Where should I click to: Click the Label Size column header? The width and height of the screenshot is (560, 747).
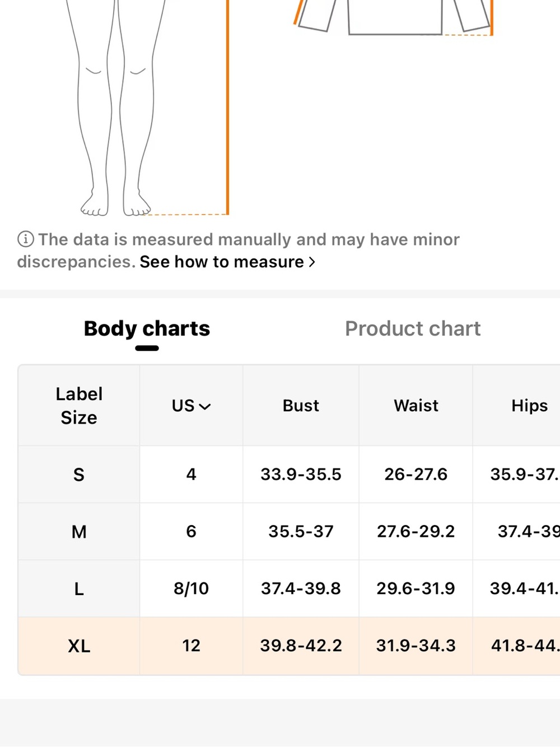[79, 406]
